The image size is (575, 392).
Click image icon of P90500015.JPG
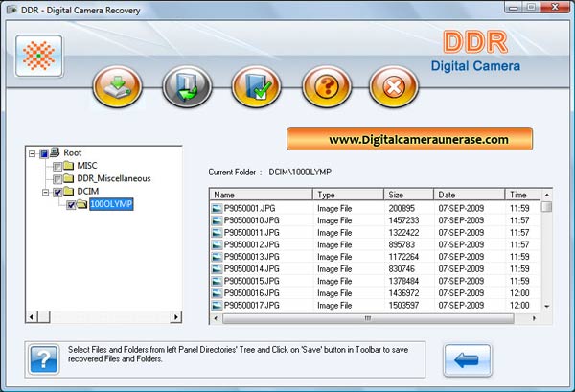point(218,281)
